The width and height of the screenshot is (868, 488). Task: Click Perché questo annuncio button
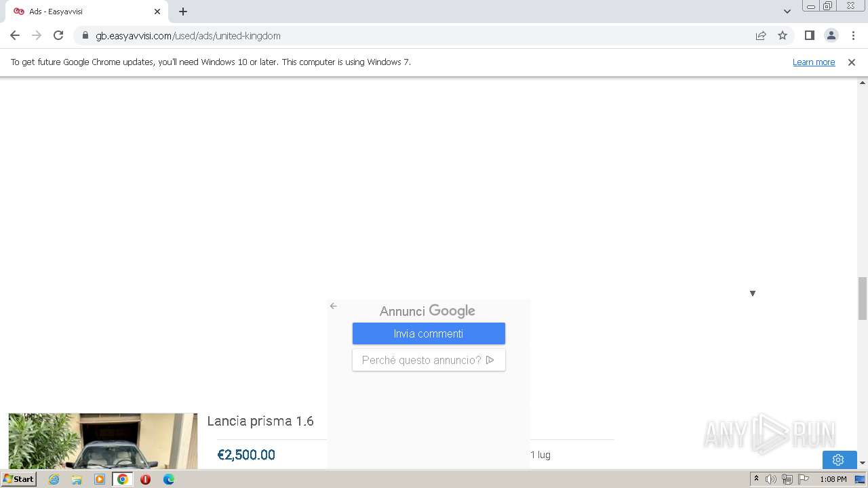tap(429, 360)
